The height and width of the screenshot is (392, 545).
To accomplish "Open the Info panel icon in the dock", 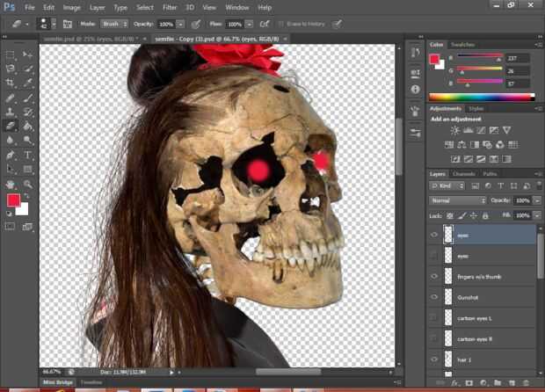I will [415, 90].
